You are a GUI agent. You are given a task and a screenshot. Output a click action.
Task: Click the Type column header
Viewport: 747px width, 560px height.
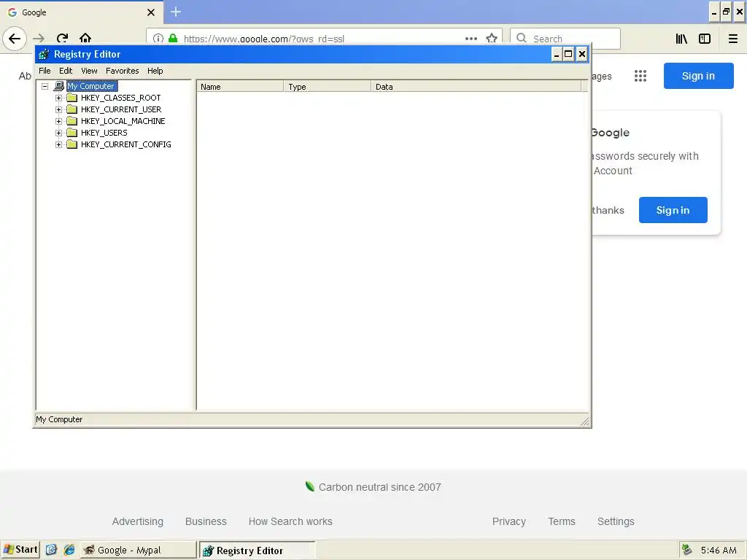click(328, 87)
